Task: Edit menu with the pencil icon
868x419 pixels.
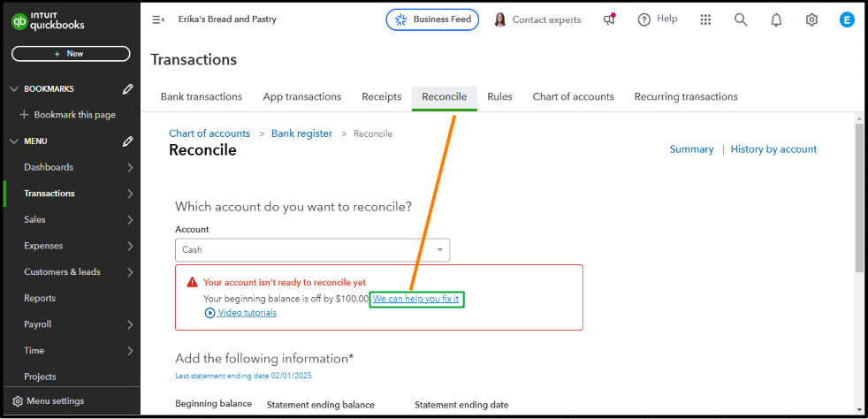Action: 127,141
